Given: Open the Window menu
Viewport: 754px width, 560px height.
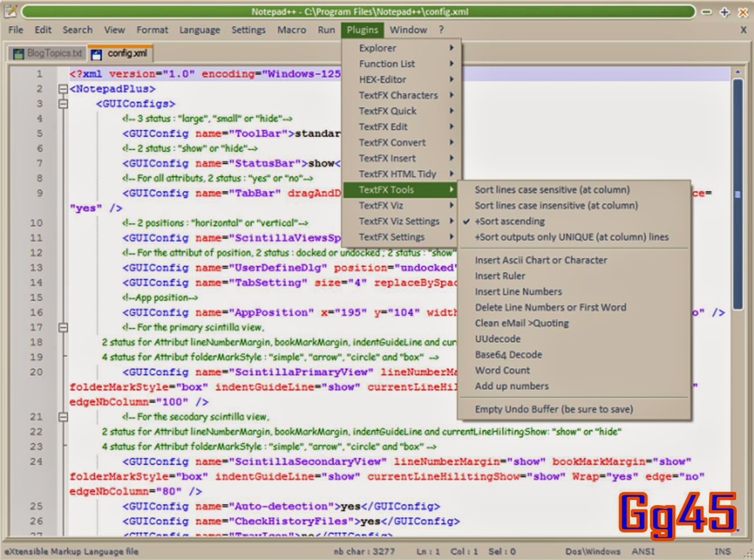Looking at the screenshot, I should click(x=408, y=30).
